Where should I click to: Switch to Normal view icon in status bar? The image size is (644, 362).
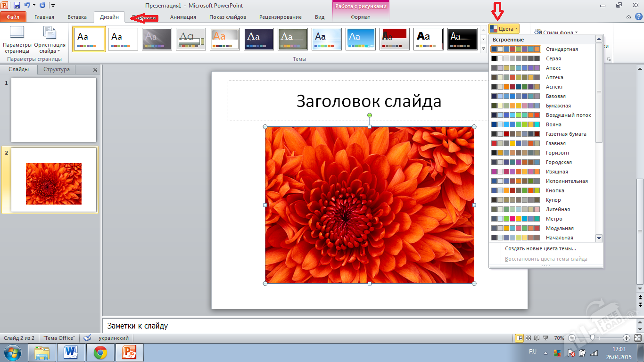click(x=520, y=338)
